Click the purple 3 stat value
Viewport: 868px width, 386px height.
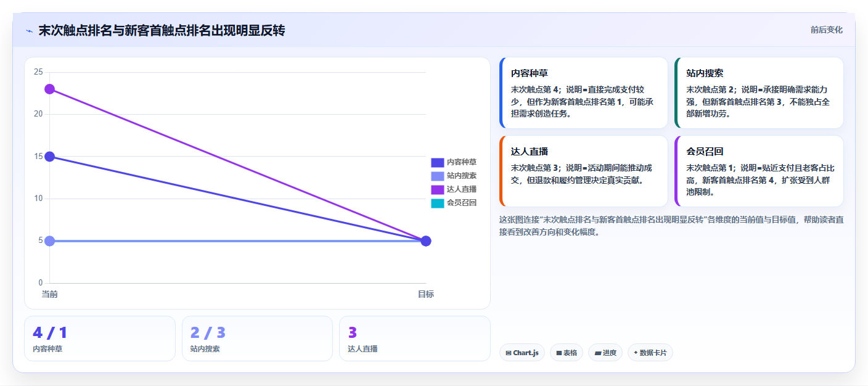tap(353, 333)
